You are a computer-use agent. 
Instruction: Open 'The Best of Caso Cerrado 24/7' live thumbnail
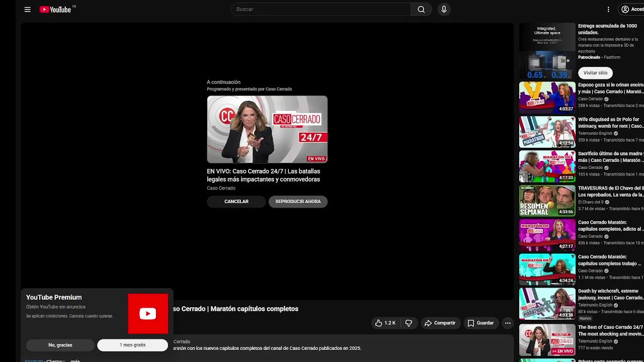[547, 340]
